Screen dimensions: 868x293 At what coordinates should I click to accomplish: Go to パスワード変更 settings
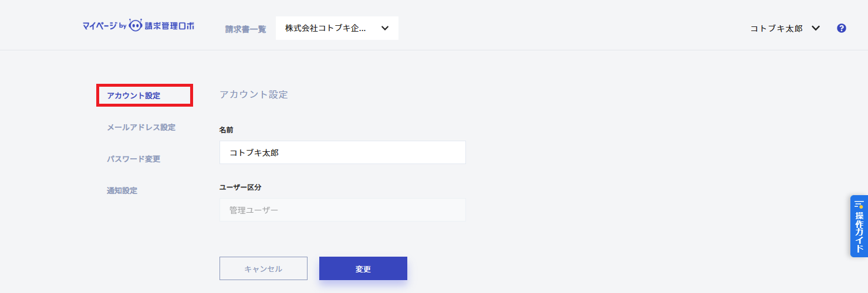(133, 159)
